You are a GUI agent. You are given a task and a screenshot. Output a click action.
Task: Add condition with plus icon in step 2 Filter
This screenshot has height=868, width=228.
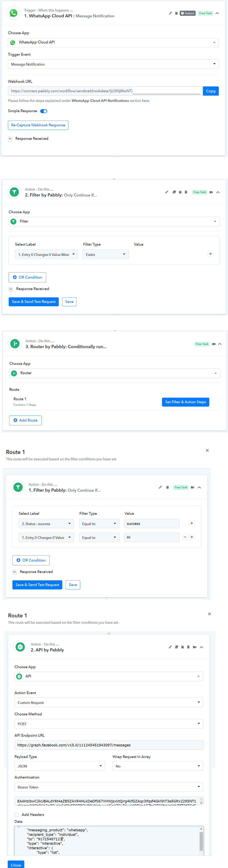tap(210, 254)
